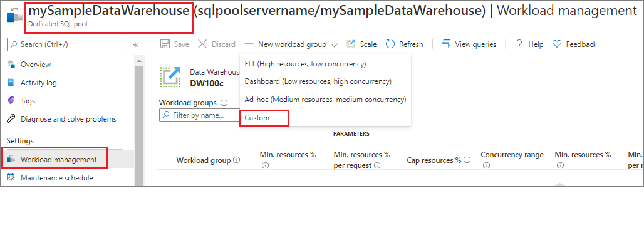Click info icon under first Min. resources % column
The height and width of the screenshot is (228, 644).
pyautogui.click(x=265, y=165)
